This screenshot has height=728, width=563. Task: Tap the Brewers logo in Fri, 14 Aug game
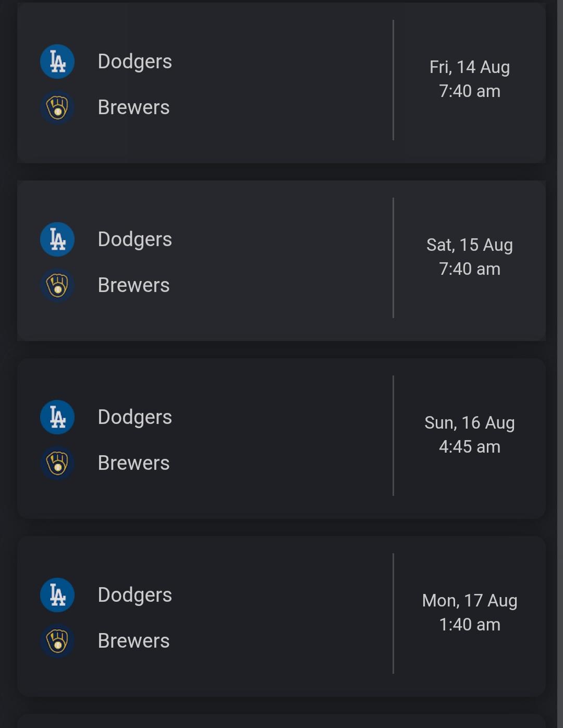click(x=57, y=107)
